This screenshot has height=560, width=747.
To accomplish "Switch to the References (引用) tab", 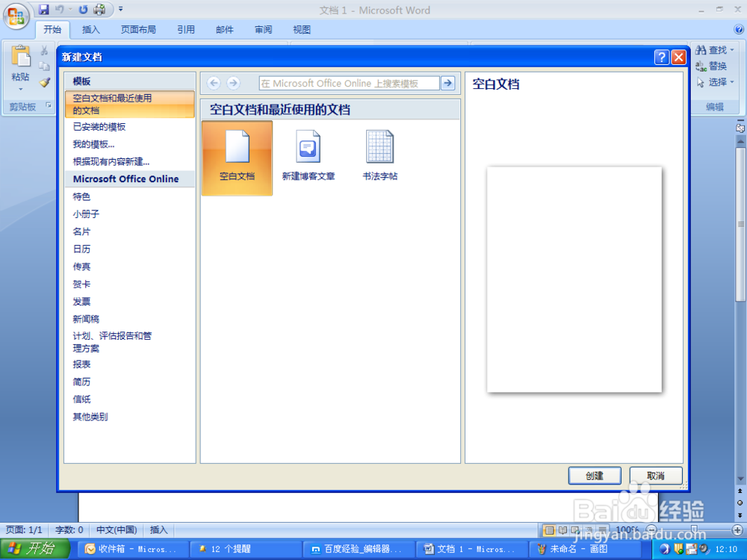I will pyautogui.click(x=186, y=30).
